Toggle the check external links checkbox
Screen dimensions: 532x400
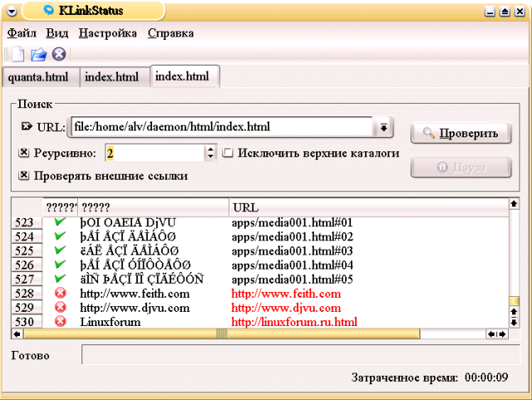coord(24,175)
